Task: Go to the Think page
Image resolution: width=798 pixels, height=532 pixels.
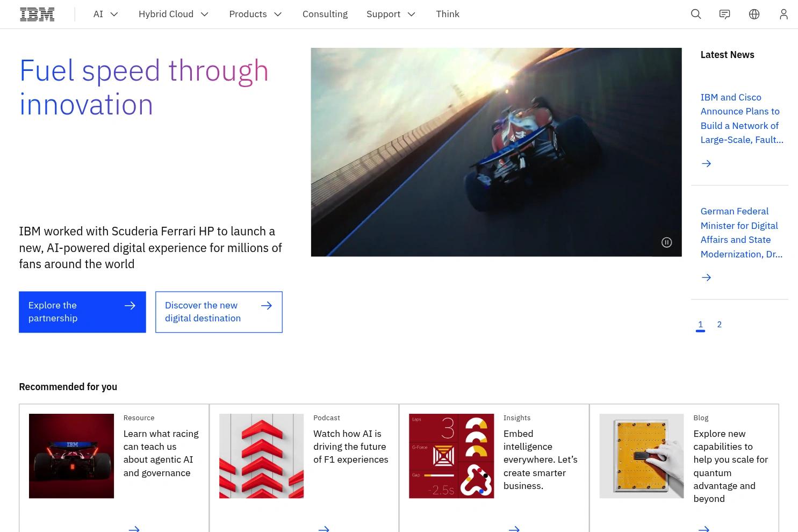Action: pyautogui.click(x=448, y=15)
